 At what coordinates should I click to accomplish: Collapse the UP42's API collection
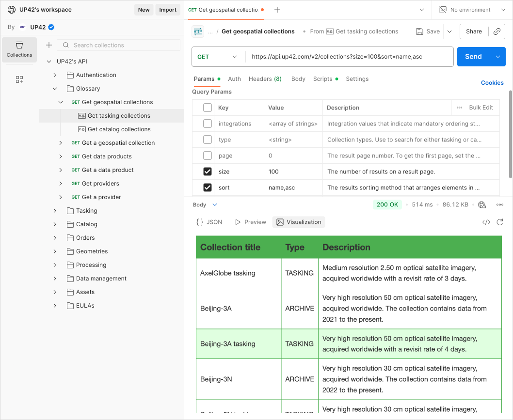[x=49, y=62]
